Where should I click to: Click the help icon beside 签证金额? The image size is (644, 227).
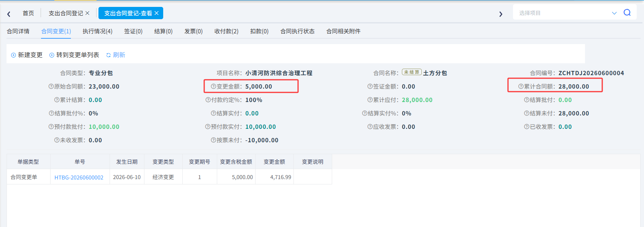(370, 86)
